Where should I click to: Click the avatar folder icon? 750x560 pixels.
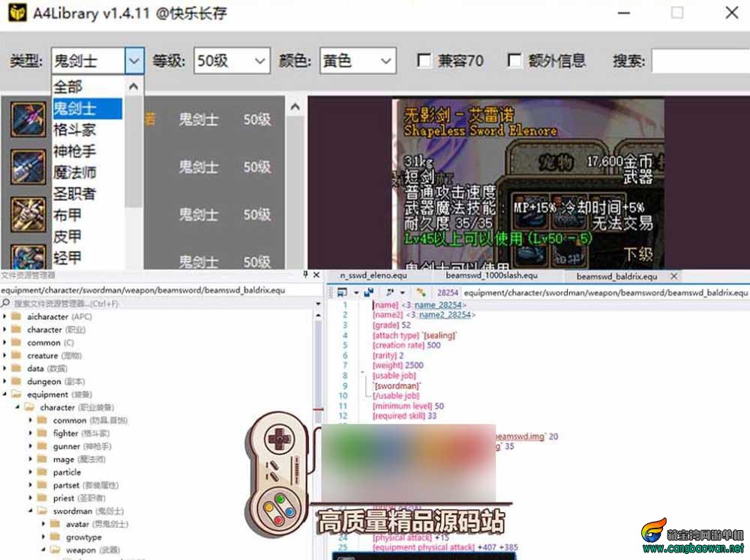click(55, 524)
